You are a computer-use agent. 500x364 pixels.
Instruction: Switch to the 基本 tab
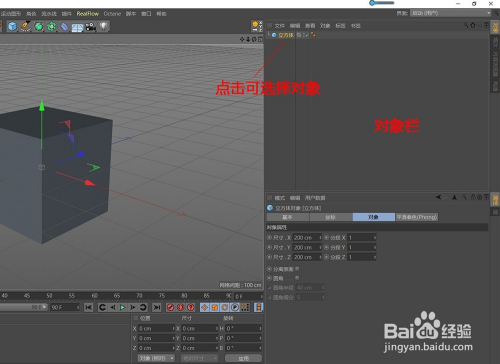pyautogui.click(x=288, y=217)
